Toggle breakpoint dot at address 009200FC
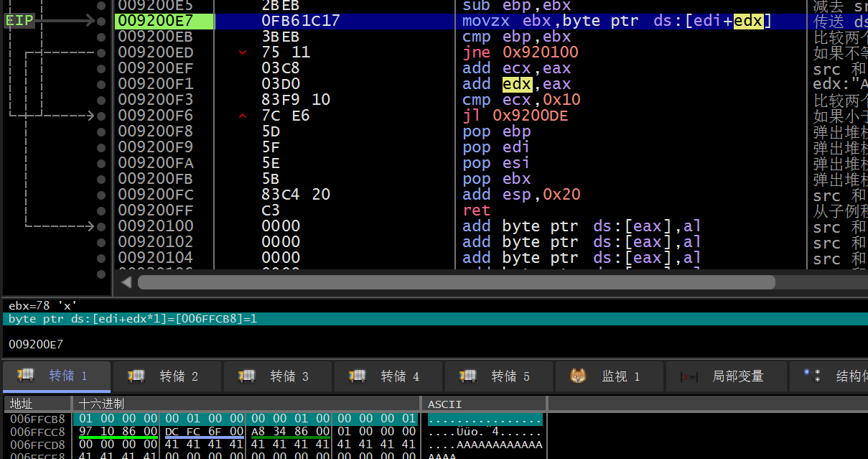 (101, 195)
